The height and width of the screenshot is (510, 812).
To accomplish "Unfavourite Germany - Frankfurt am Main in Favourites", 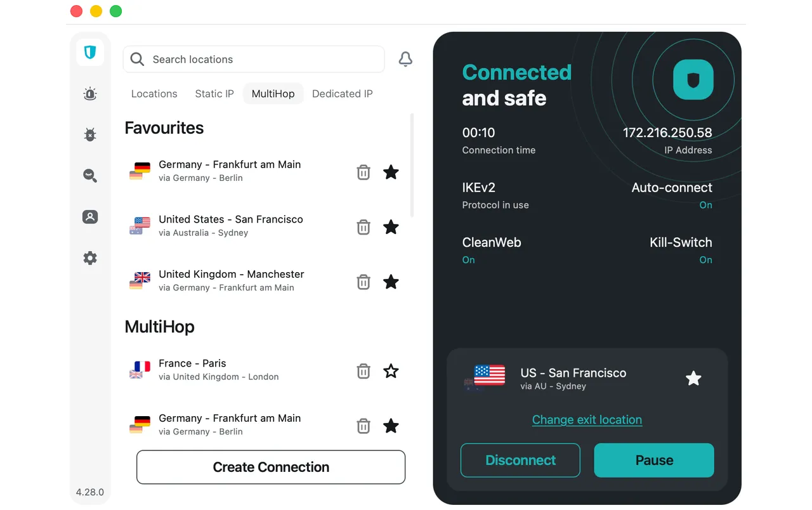I will (x=391, y=172).
